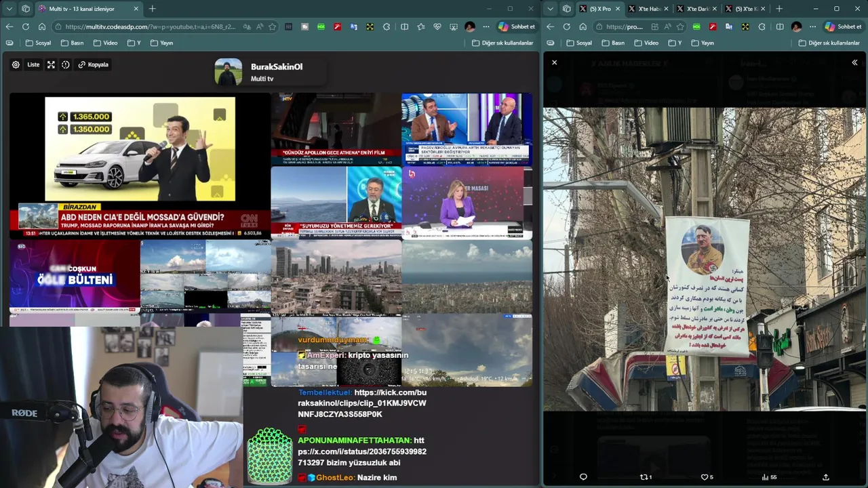Open a new tab in the Multi tv window
This screenshot has height=488, width=868.
[152, 9]
